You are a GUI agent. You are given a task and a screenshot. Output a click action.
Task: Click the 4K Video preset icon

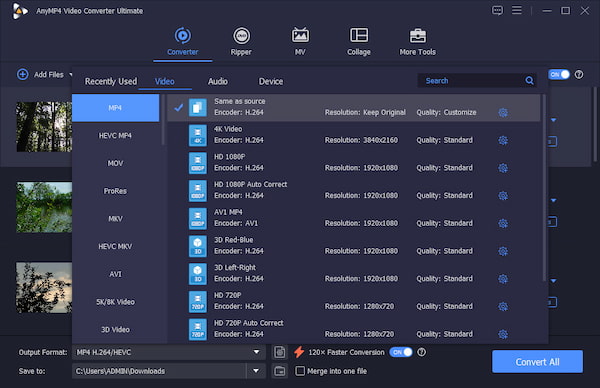tap(198, 135)
